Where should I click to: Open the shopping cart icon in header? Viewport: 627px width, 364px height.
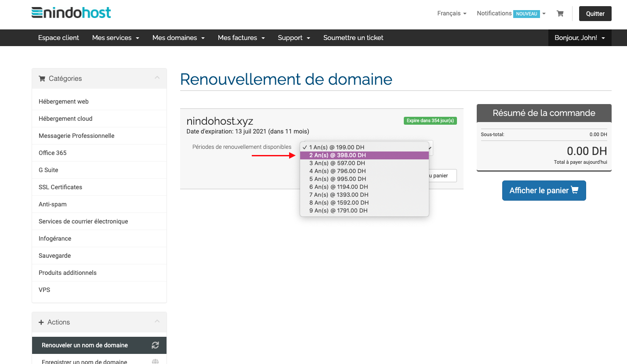click(560, 14)
